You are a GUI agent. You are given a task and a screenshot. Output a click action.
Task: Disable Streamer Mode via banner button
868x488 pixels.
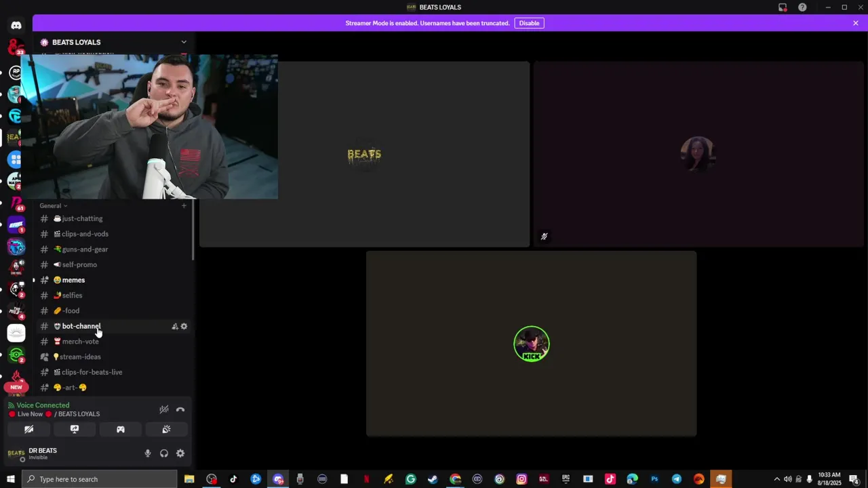point(529,23)
